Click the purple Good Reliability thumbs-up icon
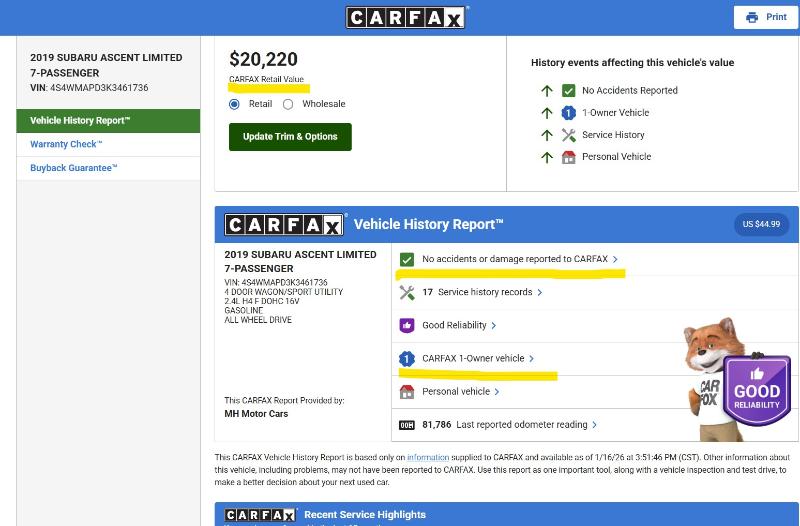Viewport: 800px width, 526px height. click(x=407, y=325)
